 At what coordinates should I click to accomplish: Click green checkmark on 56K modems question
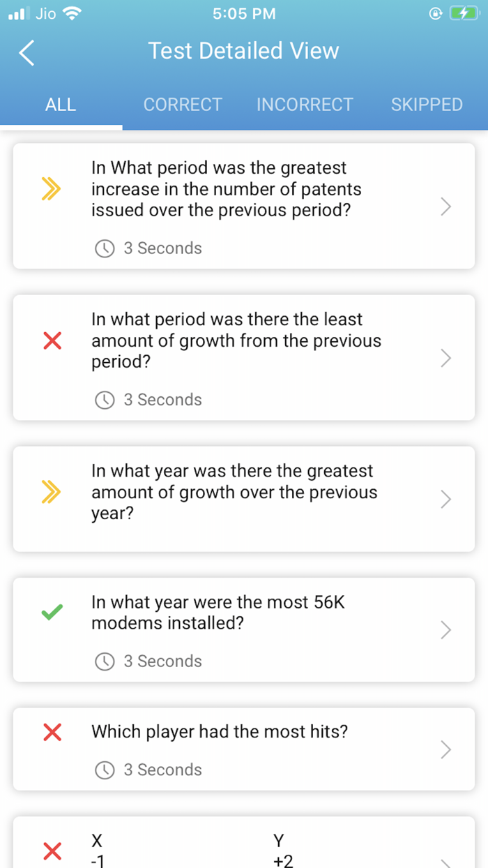tap(52, 613)
